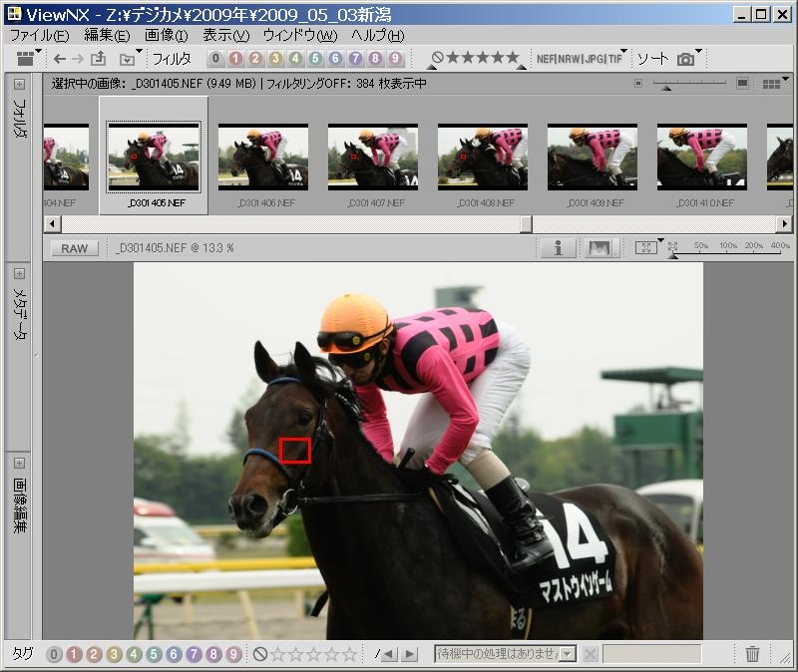
Task: Open the ヘルプ(H) menu
Action: (378, 36)
